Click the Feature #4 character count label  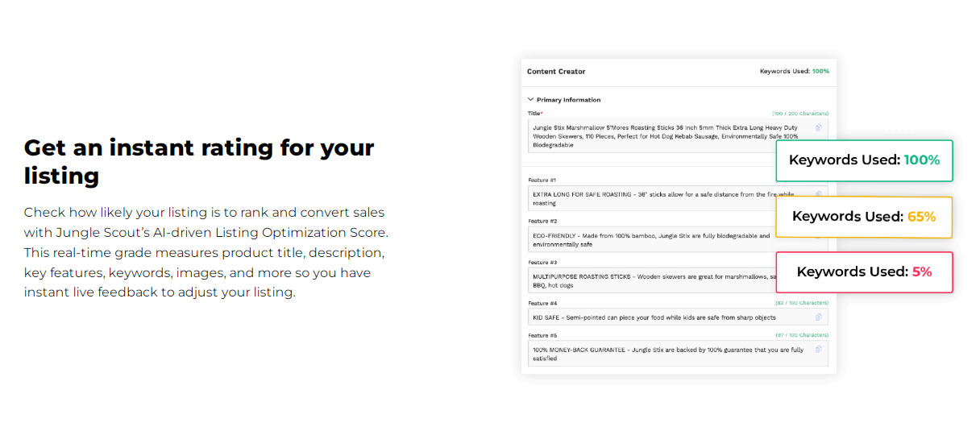coord(801,303)
